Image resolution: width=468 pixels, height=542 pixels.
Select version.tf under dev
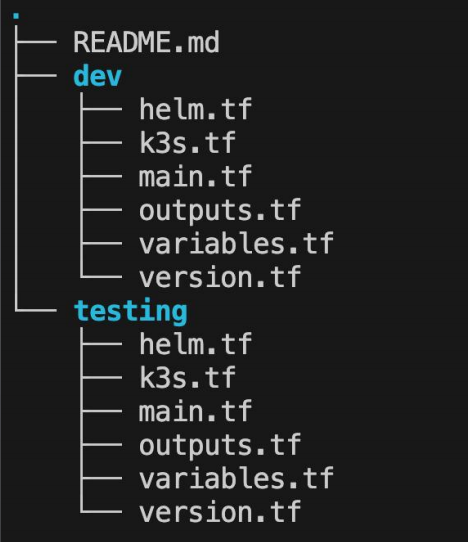220,277
